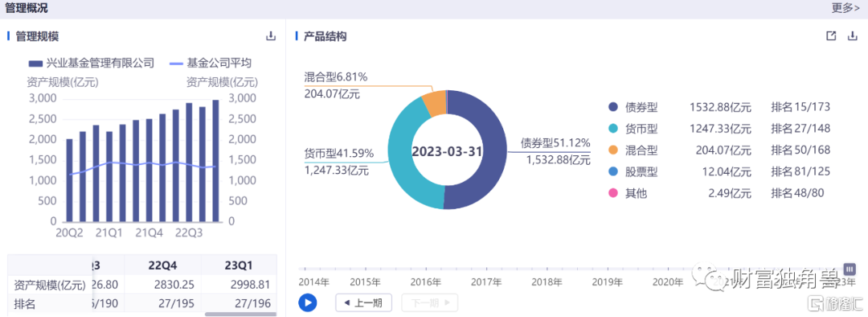868x317 pixels.
Task: Play the product structure timeline
Action: click(x=308, y=303)
